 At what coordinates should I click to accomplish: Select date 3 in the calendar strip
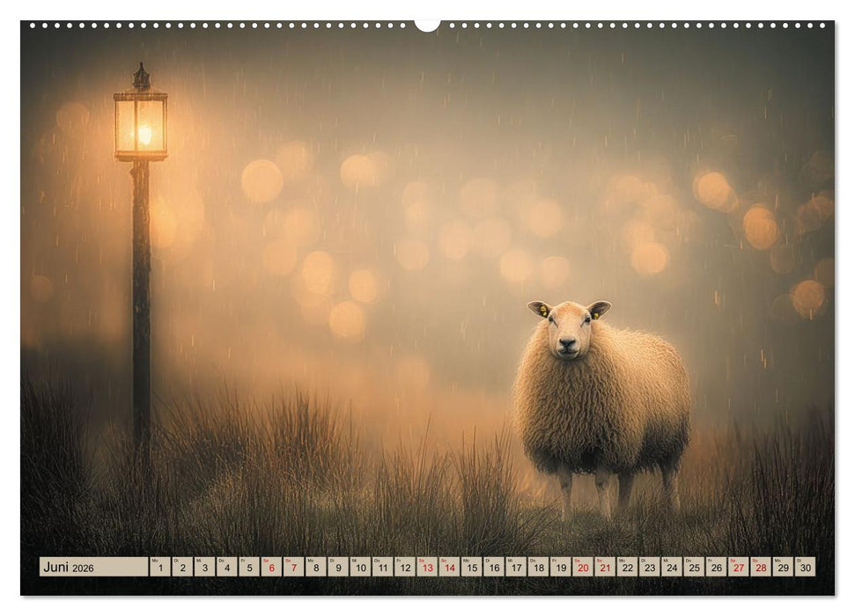[204, 567]
